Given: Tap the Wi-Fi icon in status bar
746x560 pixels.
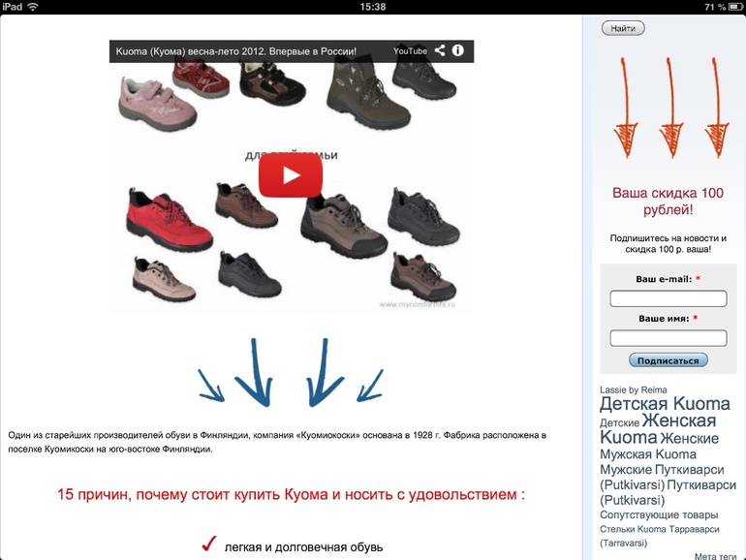Looking at the screenshot, I should pyautogui.click(x=33, y=7).
